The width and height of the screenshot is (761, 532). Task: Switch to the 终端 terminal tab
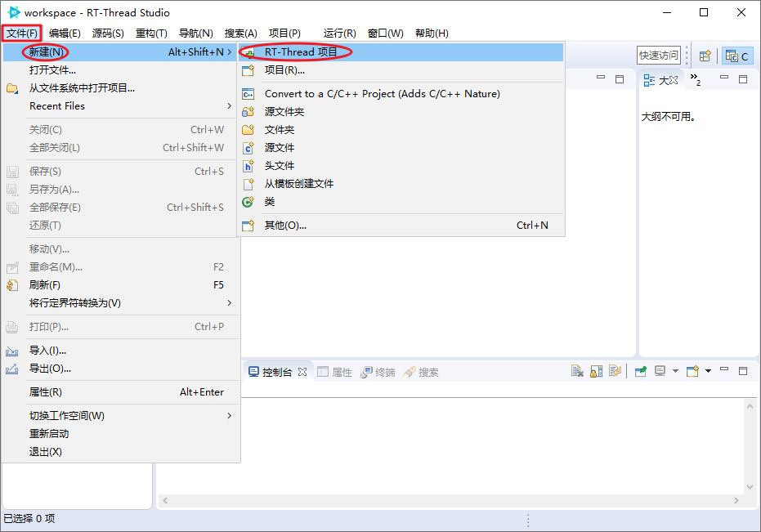tap(378, 373)
